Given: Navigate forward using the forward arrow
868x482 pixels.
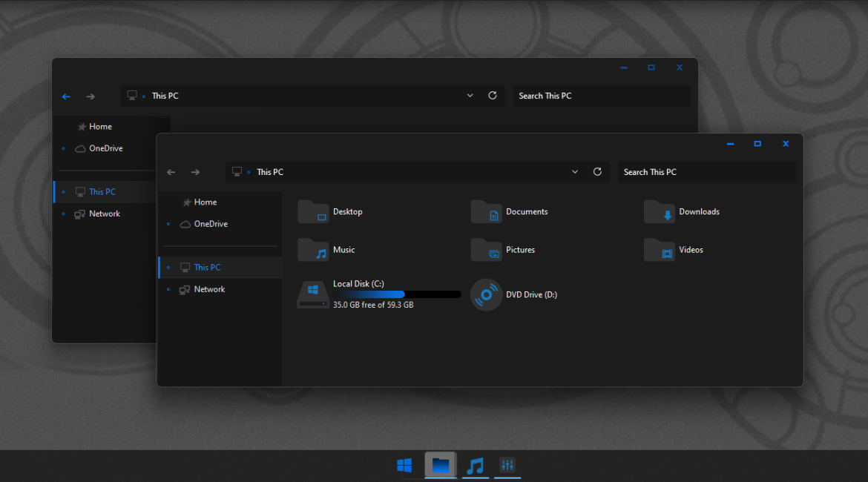Looking at the screenshot, I should (195, 171).
